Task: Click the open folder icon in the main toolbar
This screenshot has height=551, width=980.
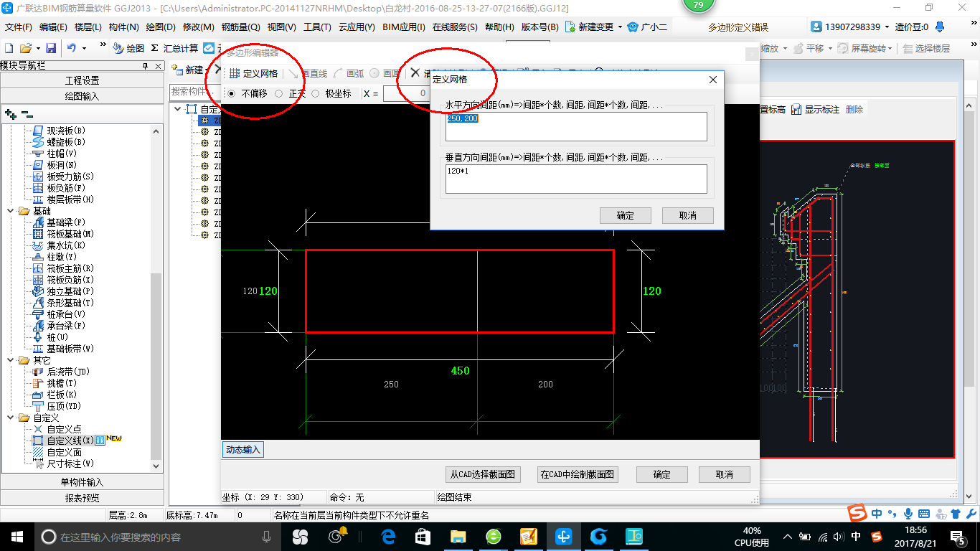Action: [x=25, y=48]
